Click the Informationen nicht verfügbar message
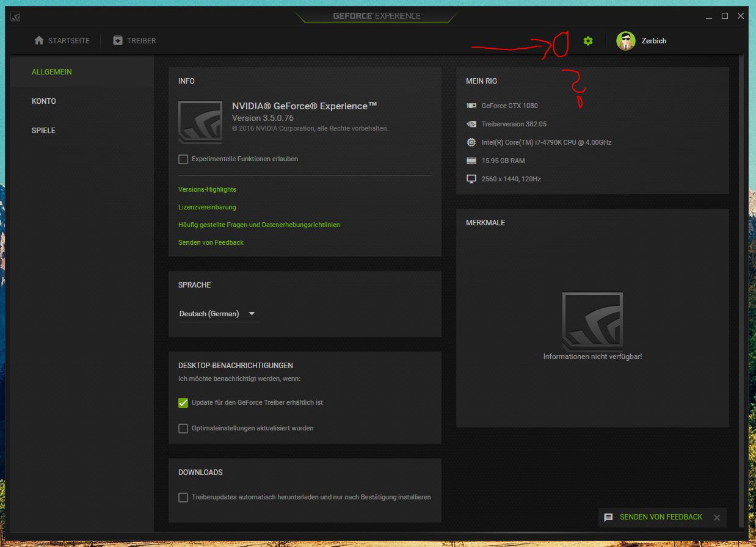Viewport: 756px width, 547px height. point(592,357)
